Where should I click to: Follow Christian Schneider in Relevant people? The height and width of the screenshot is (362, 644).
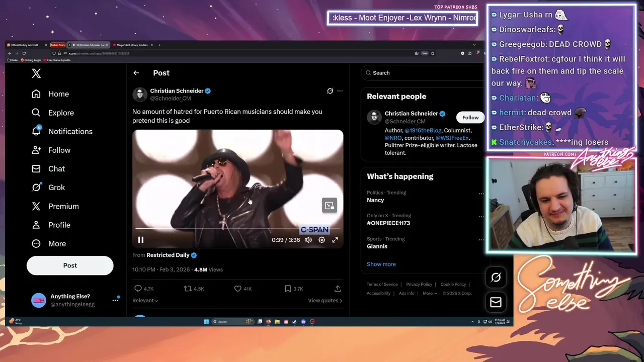[470, 118]
